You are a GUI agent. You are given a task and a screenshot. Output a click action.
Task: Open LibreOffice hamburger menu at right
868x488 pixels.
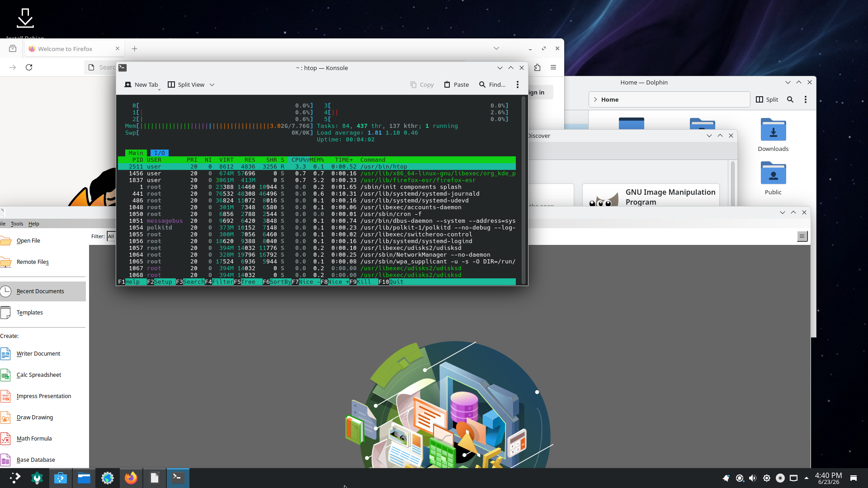tap(802, 236)
